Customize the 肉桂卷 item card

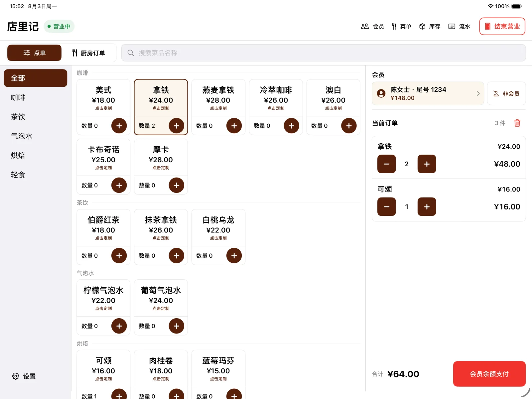point(161,369)
